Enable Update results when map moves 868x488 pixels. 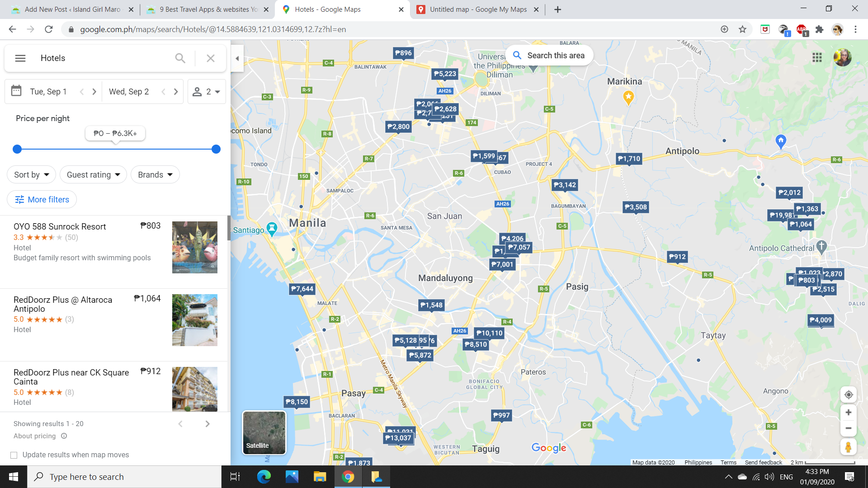[14, 455]
